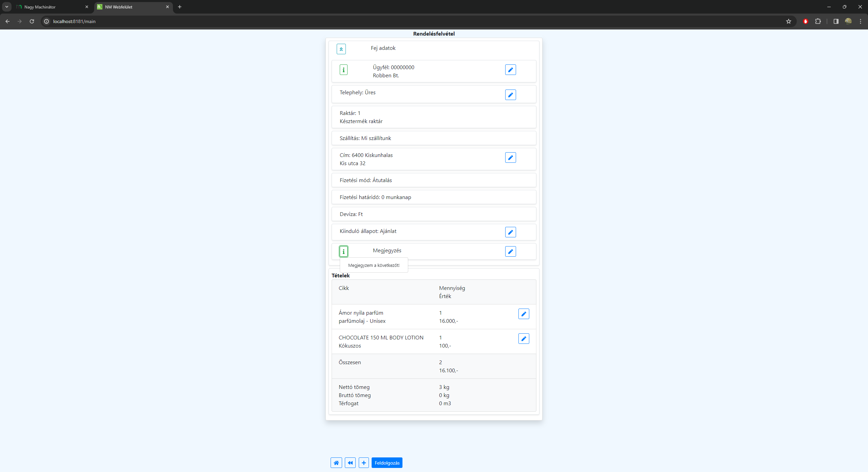This screenshot has height=472, width=868.
Task: Bookmark this page with the star
Action: click(789, 21)
